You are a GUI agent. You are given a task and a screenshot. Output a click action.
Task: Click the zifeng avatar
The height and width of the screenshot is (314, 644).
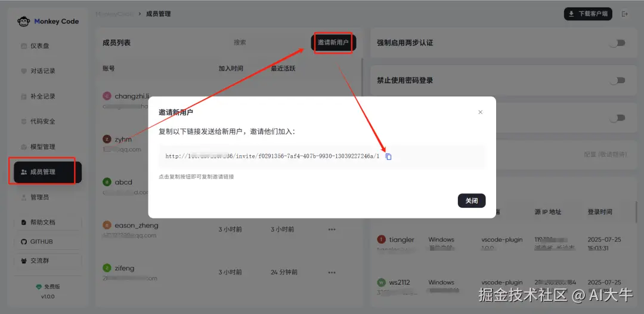point(107,268)
